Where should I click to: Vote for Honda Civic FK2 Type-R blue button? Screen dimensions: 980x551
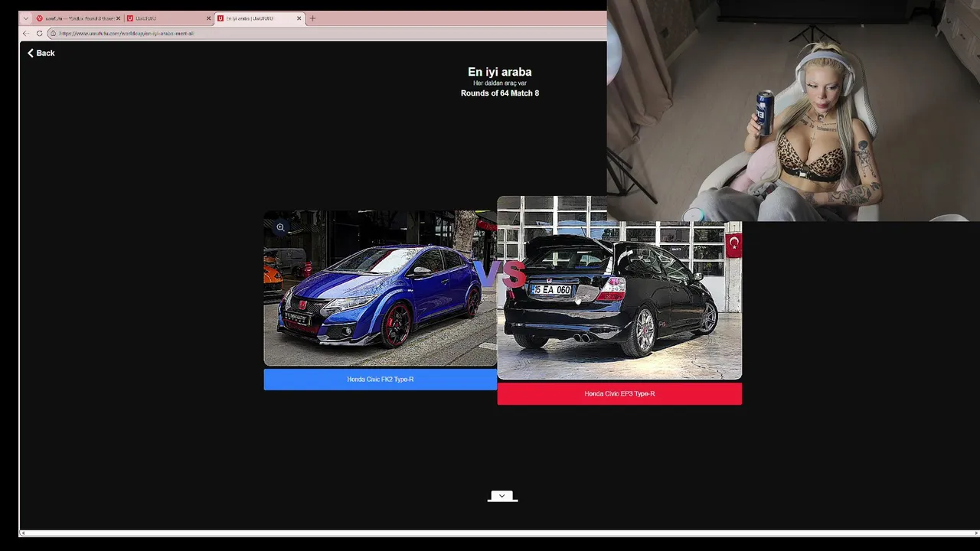coord(380,380)
